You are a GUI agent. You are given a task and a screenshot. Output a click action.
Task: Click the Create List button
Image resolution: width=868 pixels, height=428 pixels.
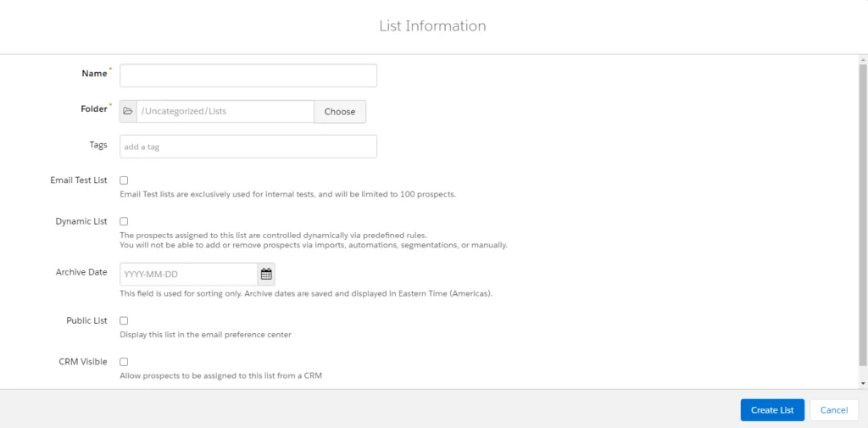[x=772, y=410]
